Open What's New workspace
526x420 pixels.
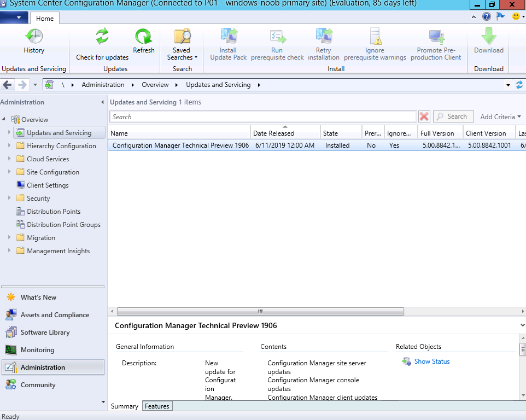(x=39, y=297)
